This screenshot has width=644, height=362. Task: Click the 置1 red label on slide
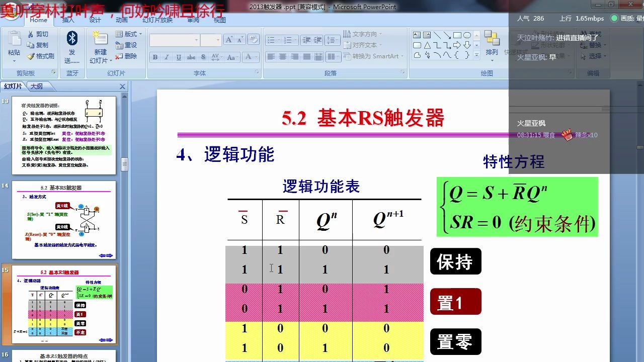coord(455,302)
